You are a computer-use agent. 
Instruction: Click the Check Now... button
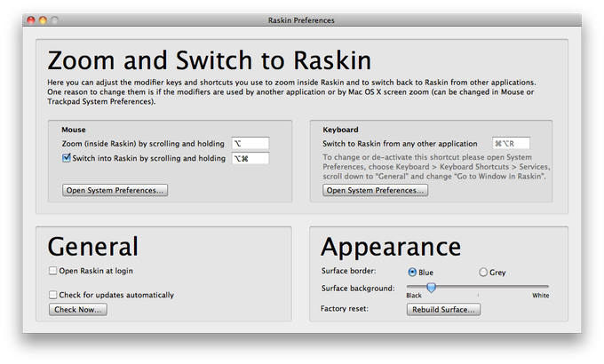point(78,310)
